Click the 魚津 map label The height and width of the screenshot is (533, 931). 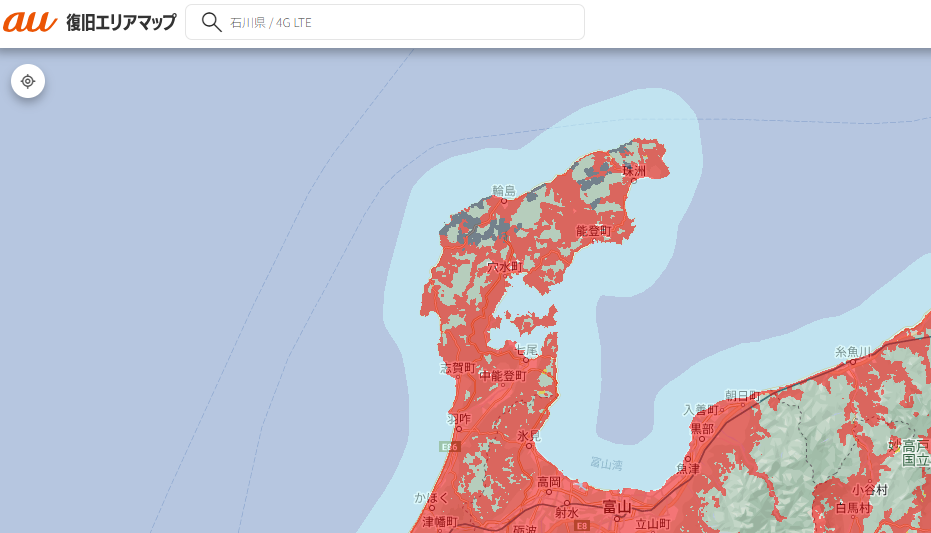[x=688, y=468]
